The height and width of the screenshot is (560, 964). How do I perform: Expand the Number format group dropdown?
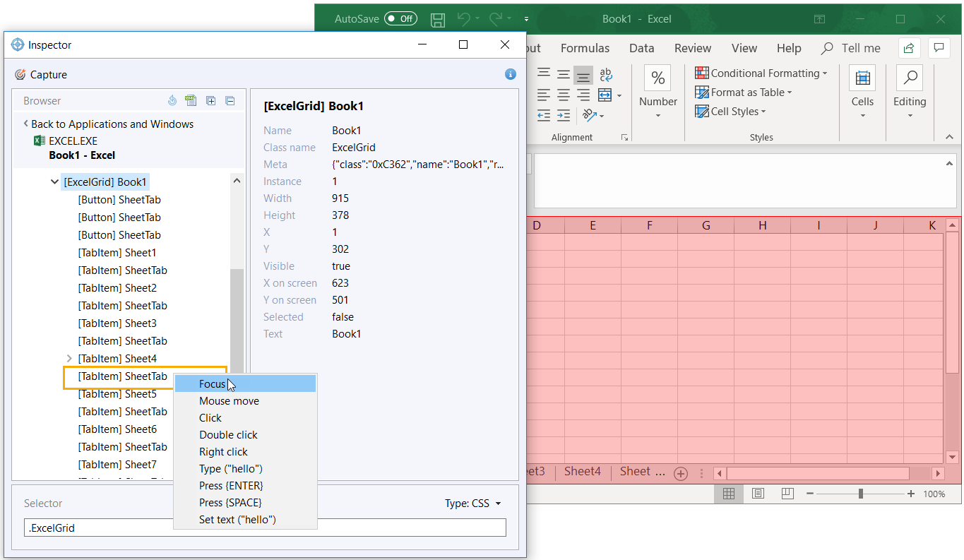tap(658, 117)
